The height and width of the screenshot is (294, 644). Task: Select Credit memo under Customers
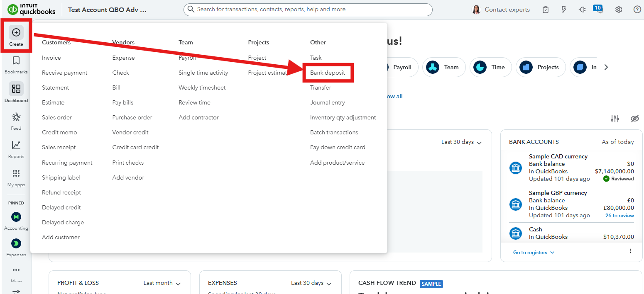tap(59, 133)
